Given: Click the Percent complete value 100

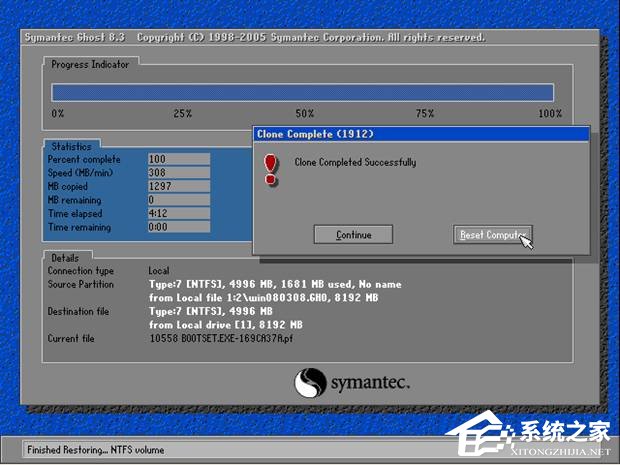Looking at the screenshot, I should (178, 159).
